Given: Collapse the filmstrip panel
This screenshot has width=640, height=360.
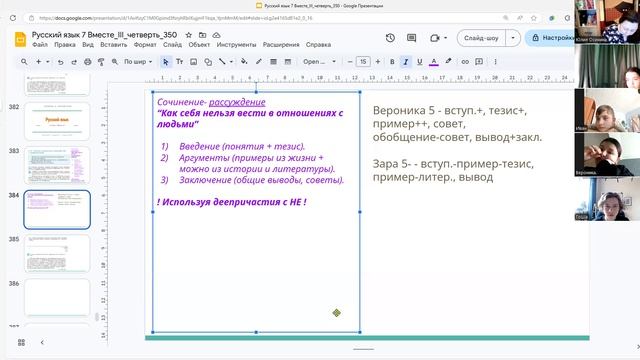Looking at the screenshot, I should (x=42, y=342).
